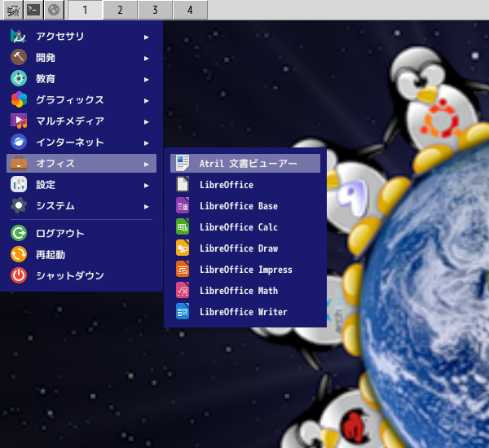The image size is (489, 448).
Task: Expand the アクセサリ submenu
Action: pyautogui.click(x=81, y=37)
